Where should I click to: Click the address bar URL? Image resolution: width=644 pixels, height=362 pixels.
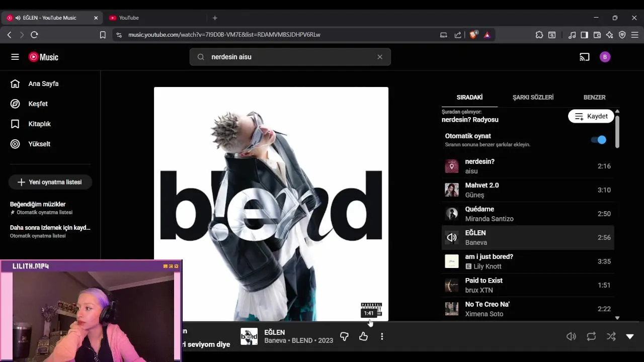224,35
